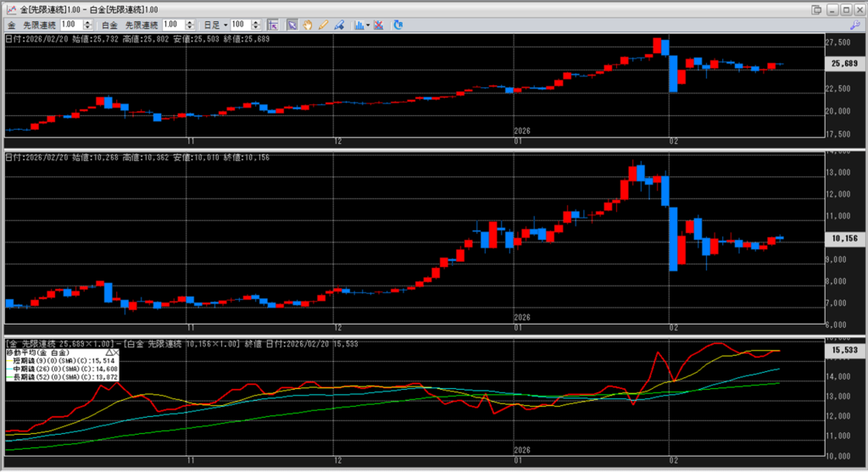Screen dimensions: 868x472
Task: Collapse the 移動平均 legend with triangle
Action: tap(108, 351)
